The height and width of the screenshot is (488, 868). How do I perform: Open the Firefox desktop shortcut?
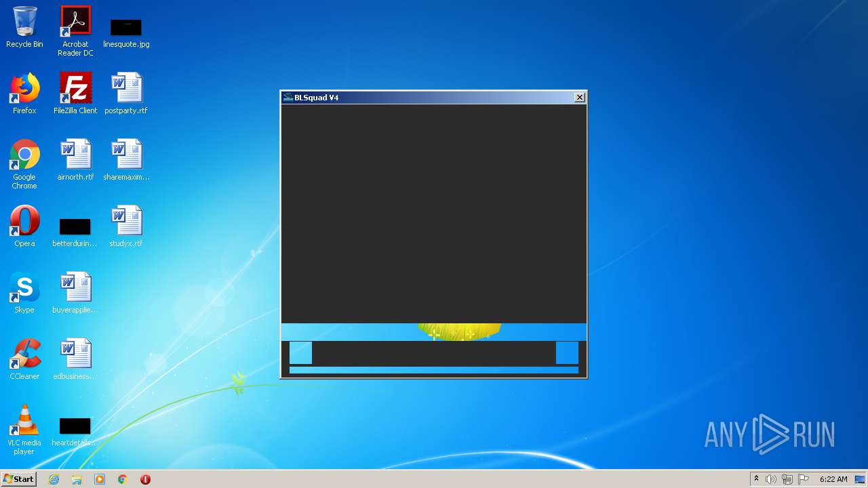[x=24, y=94]
